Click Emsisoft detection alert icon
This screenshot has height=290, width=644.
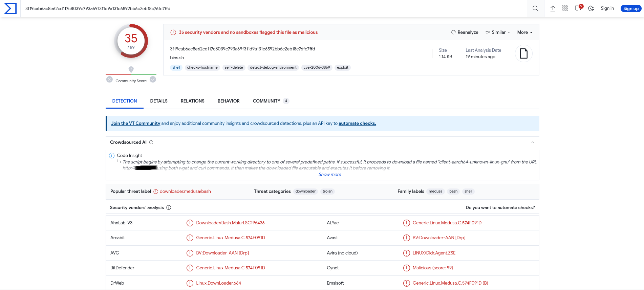pos(406,283)
